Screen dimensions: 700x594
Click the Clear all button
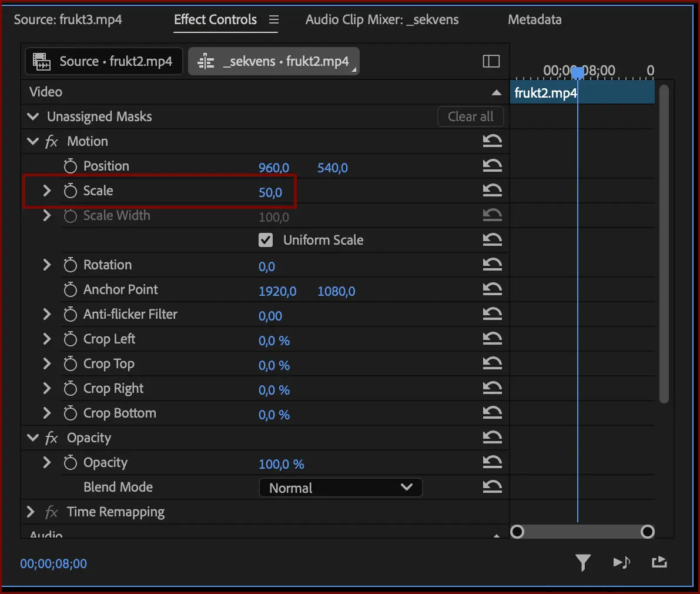pos(471,116)
